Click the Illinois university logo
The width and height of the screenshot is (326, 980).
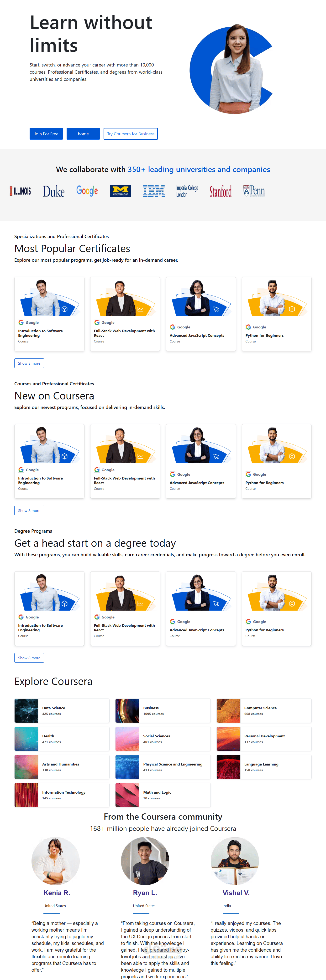click(x=20, y=191)
